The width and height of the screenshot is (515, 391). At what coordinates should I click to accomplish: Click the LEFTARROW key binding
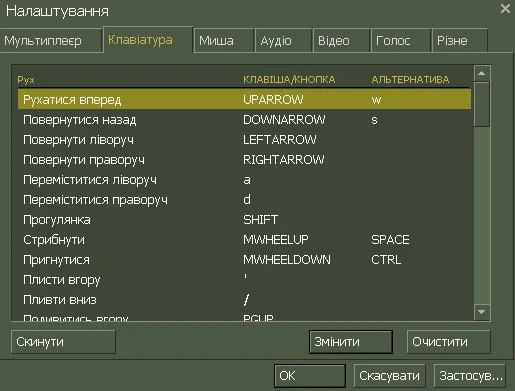(280, 140)
